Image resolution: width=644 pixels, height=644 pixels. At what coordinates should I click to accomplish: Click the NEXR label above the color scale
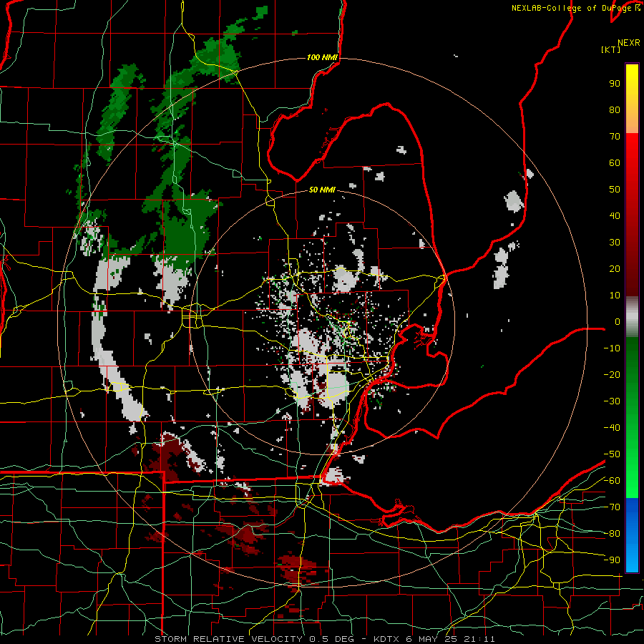coord(629,43)
